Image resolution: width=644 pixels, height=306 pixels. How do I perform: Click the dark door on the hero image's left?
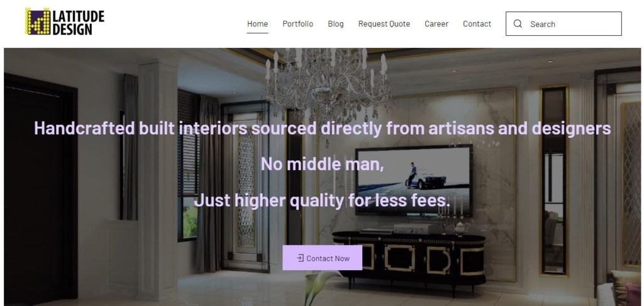(41, 190)
